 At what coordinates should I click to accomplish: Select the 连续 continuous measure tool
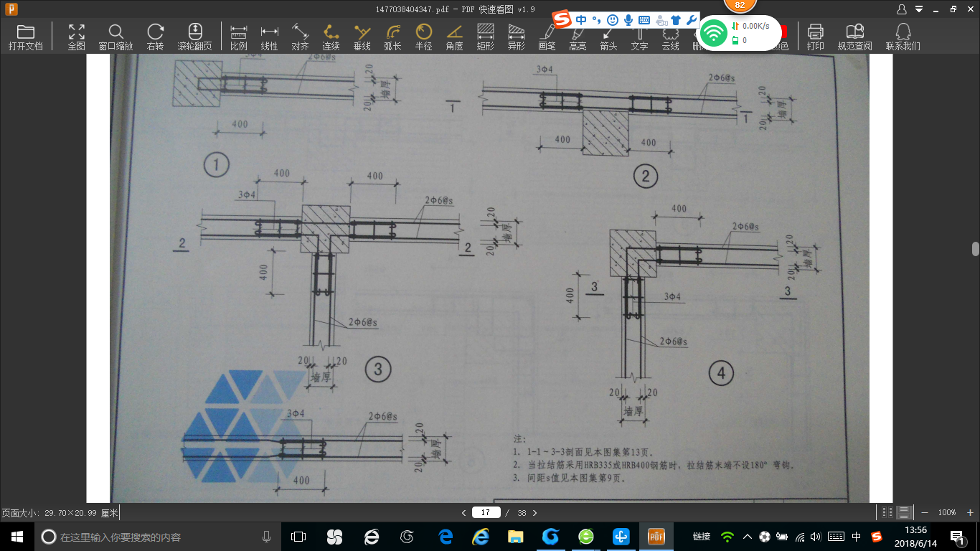(x=331, y=37)
